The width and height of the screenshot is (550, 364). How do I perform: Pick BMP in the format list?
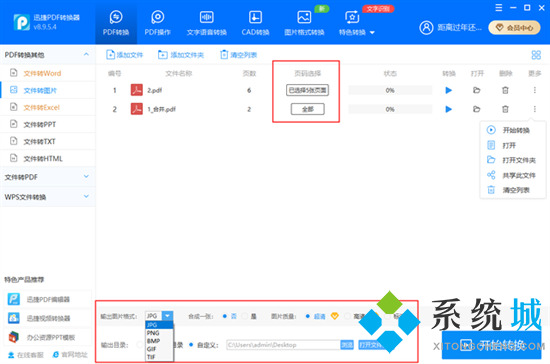(159, 341)
